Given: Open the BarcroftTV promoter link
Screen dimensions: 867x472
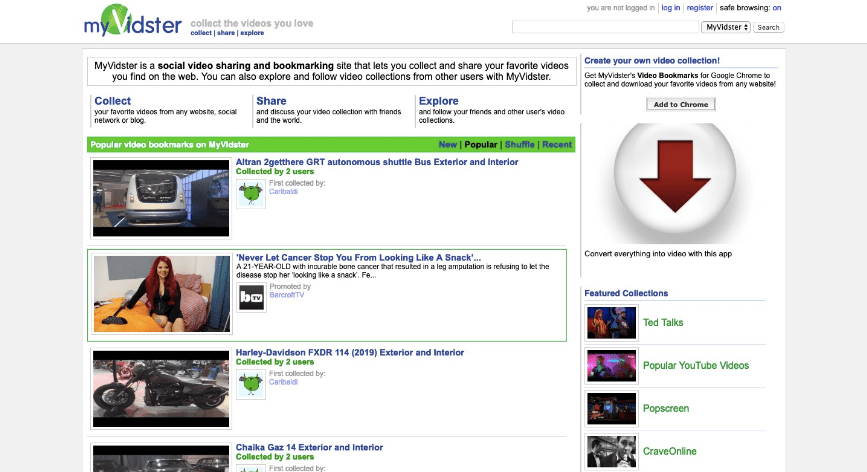Looking at the screenshot, I should pos(286,295).
